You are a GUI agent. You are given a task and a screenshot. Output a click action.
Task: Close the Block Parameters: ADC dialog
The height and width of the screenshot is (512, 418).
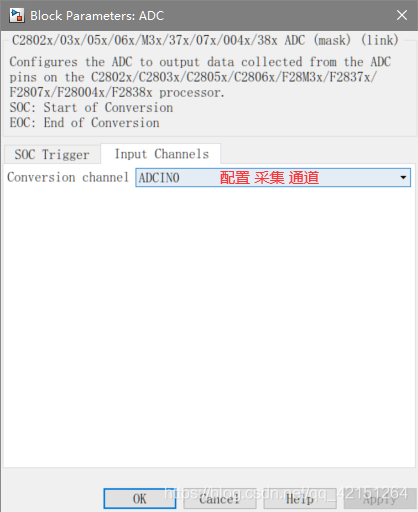point(402,15)
